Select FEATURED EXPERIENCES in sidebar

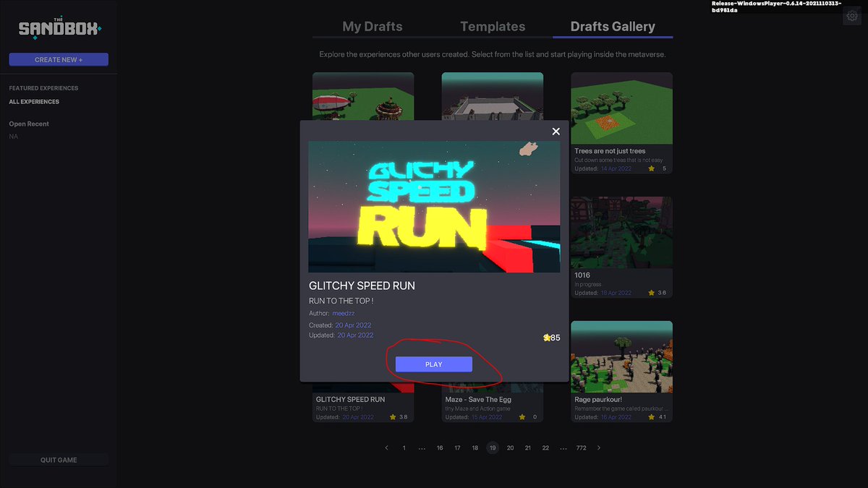43,88
